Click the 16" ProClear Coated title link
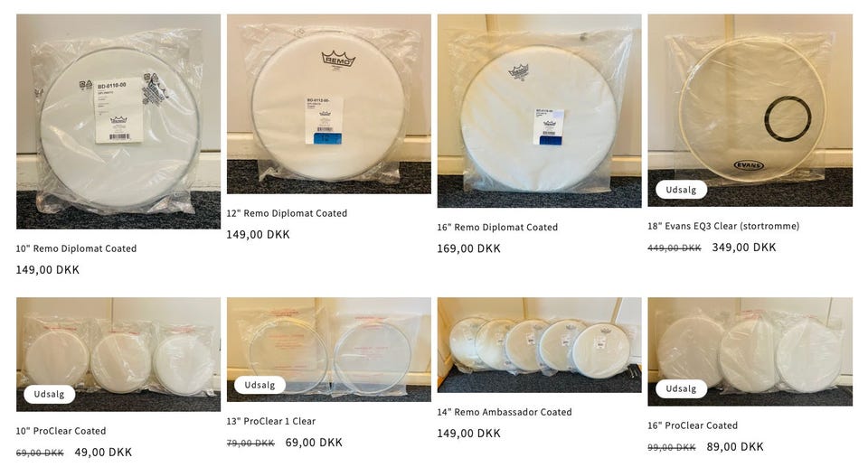The image size is (868, 467). 693,425
